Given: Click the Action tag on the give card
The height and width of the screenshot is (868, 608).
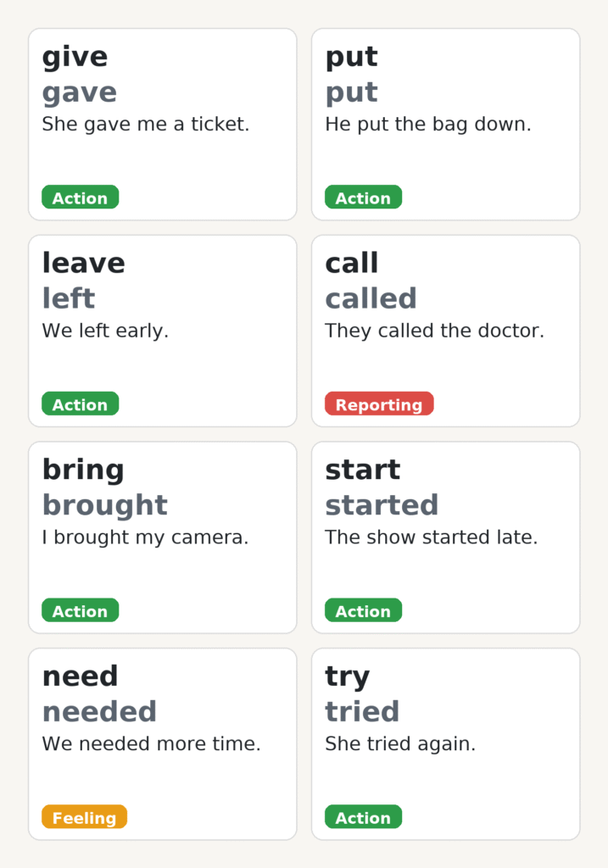Looking at the screenshot, I should [80, 198].
